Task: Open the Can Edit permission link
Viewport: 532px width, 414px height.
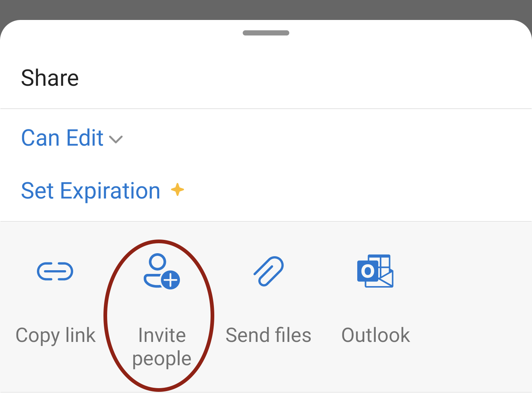Action: (62, 138)
